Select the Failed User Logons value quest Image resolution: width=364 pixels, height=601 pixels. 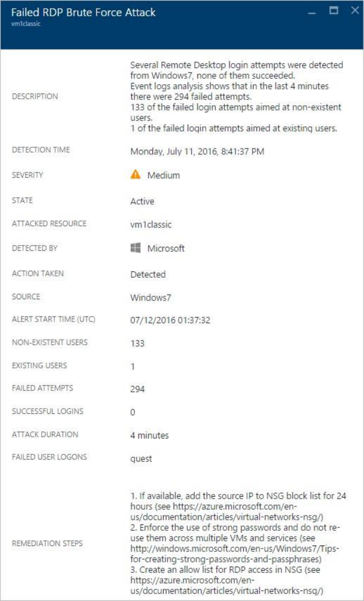click(141, 459)
